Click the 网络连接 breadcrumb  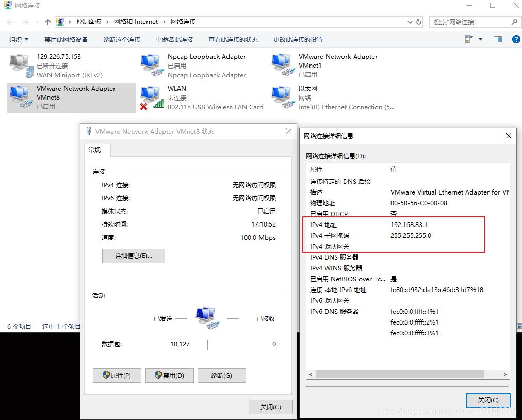pyautogui.click(x=183, y=22)
